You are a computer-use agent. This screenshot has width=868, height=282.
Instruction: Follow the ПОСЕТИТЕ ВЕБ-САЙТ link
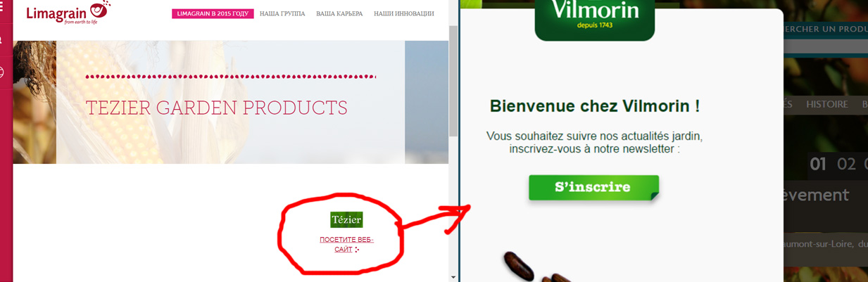pyautogui.click(x=346, y=245)
